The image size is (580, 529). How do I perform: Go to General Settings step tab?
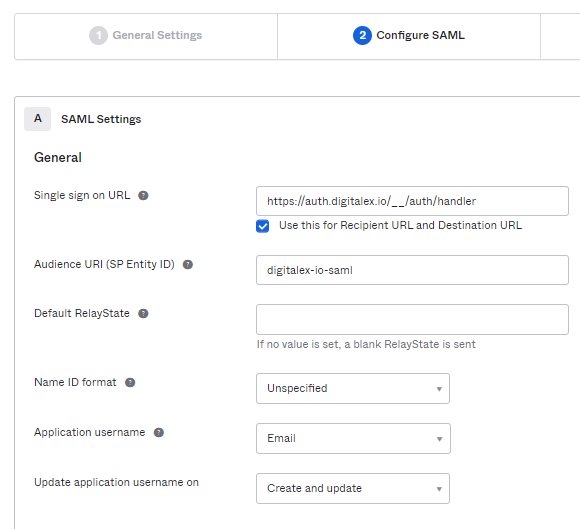tap(146, 36)
